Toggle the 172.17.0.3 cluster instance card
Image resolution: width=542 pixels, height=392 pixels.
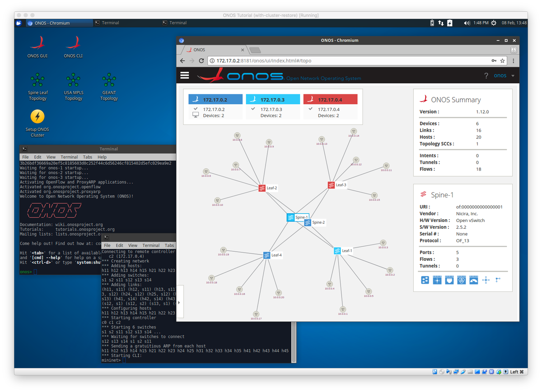pyautogui.click(x=273, y=107)
